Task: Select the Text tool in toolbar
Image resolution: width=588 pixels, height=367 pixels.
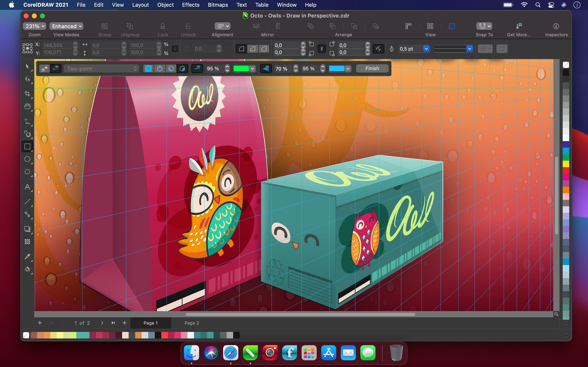Action: (28, 187)
